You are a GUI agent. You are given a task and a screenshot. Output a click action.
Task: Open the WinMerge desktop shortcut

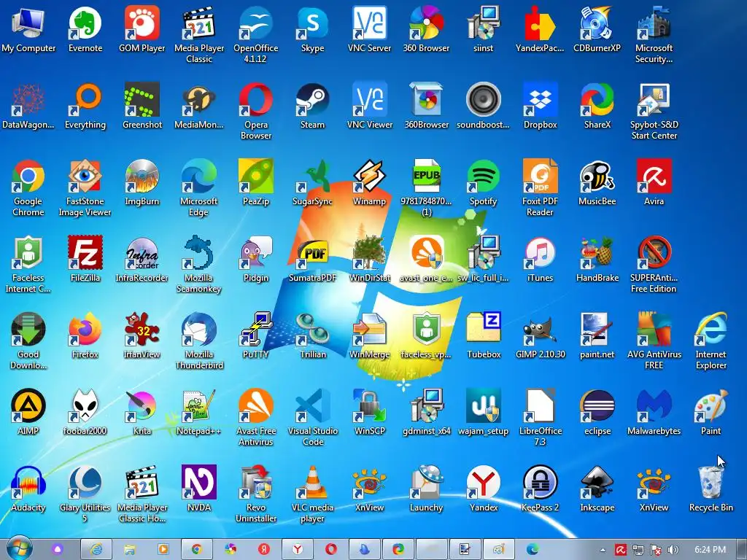[x=369, y=336]
